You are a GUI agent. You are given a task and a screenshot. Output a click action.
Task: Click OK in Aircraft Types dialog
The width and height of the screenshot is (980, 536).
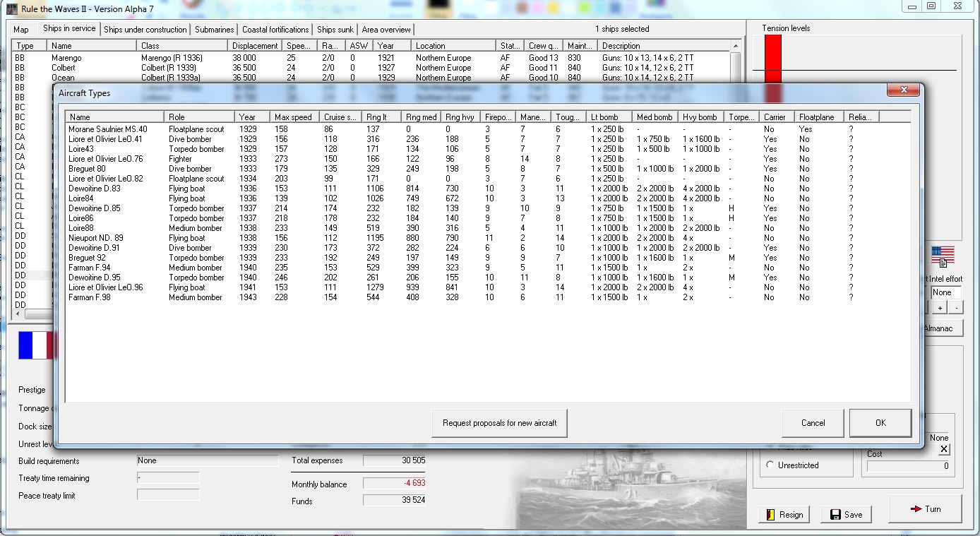click(x=880, y=423)
